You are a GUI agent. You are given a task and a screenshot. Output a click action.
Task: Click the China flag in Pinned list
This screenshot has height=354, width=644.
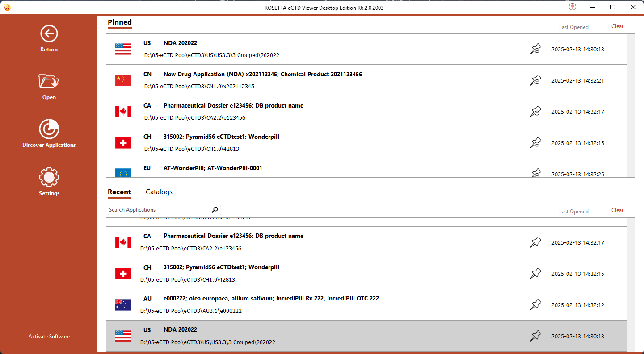click(x=123, y=80)
